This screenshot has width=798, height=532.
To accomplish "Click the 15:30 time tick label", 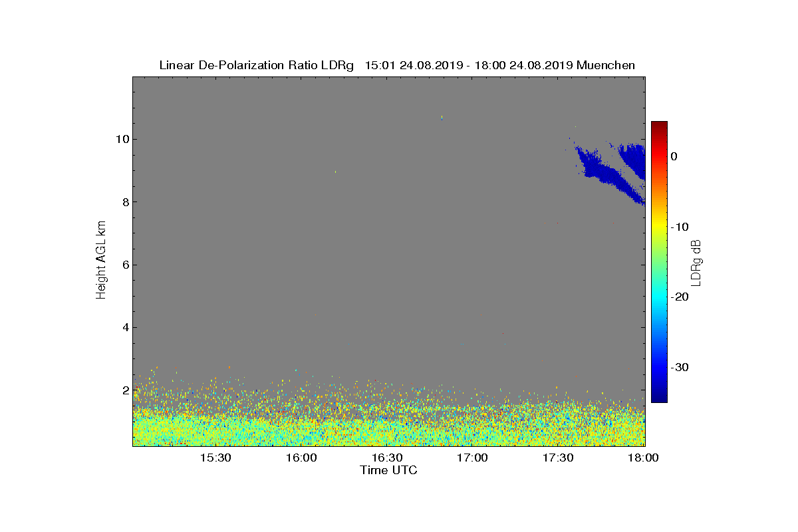I will click(215, 458).
